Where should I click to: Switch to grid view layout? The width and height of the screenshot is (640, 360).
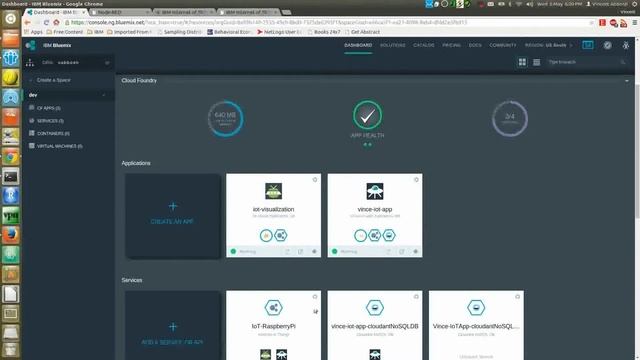(x=522, y=62)
